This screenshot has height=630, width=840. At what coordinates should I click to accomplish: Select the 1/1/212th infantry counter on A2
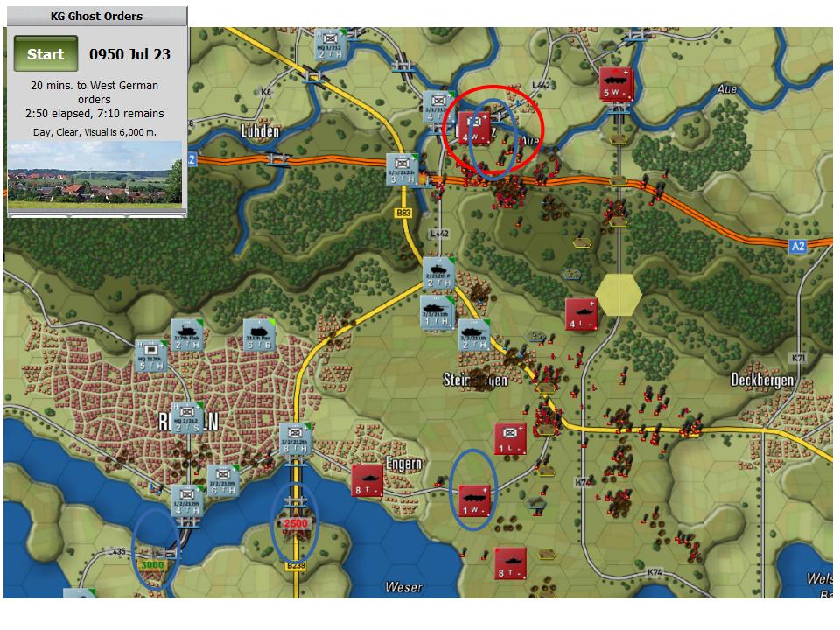coord(402,169)
